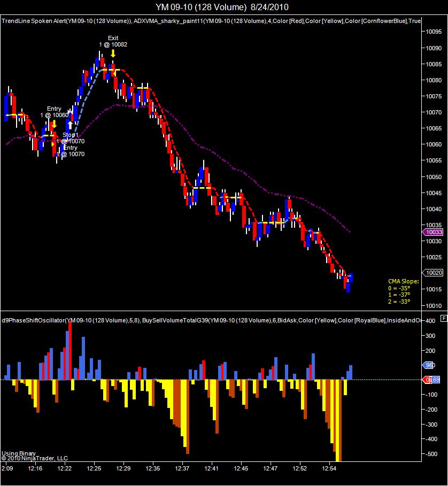Click the 10055 price axis label
This screenshot has height=486, width=448.
pos(434,160)
